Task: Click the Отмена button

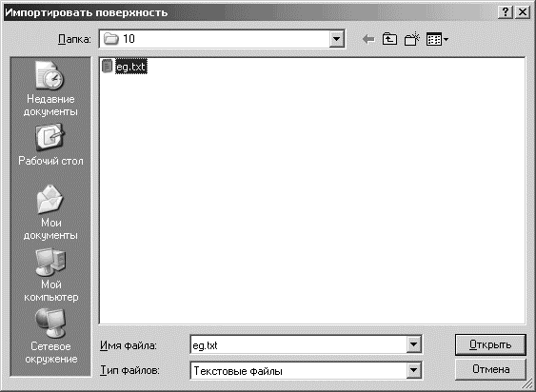Action: (490, 369)
